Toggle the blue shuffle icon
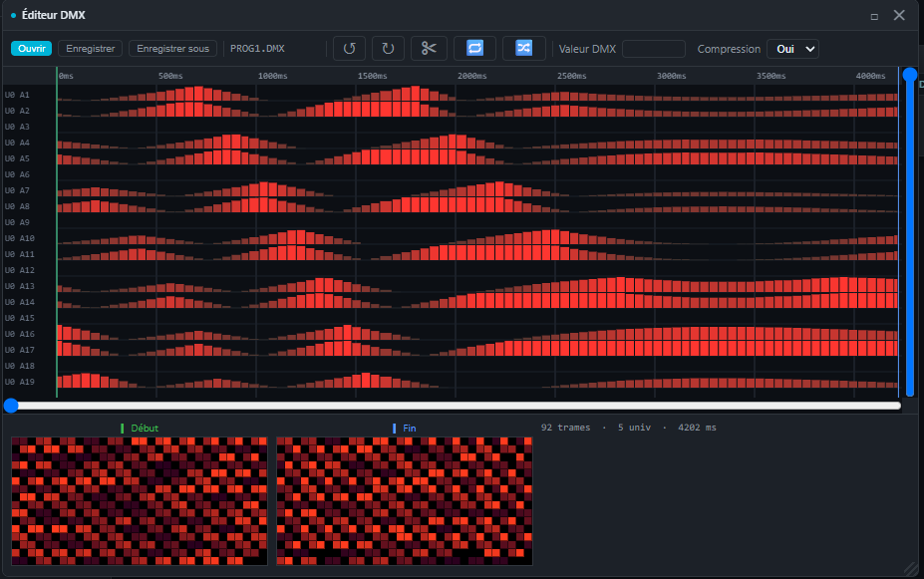924x579 pixels. click(x=523, y=48)
